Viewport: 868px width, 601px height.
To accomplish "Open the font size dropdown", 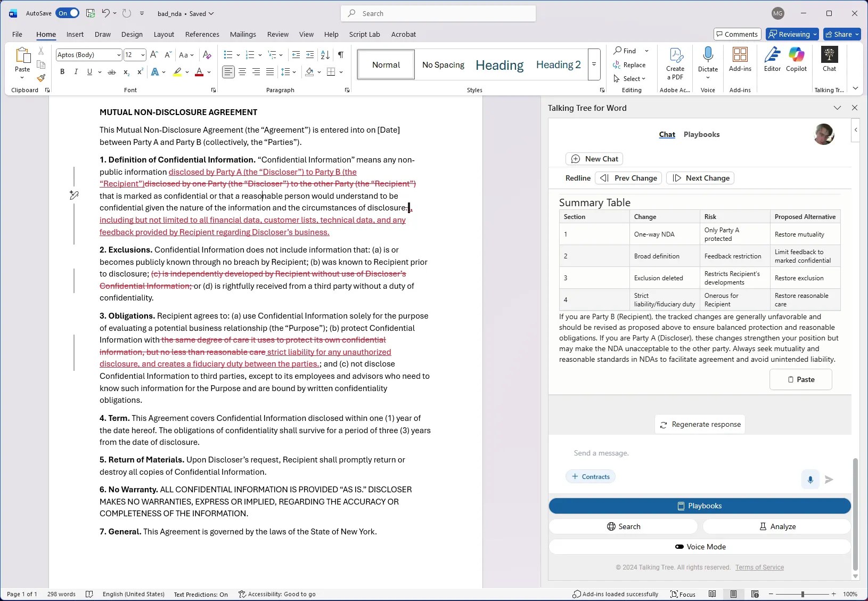I will coord(143,55).
